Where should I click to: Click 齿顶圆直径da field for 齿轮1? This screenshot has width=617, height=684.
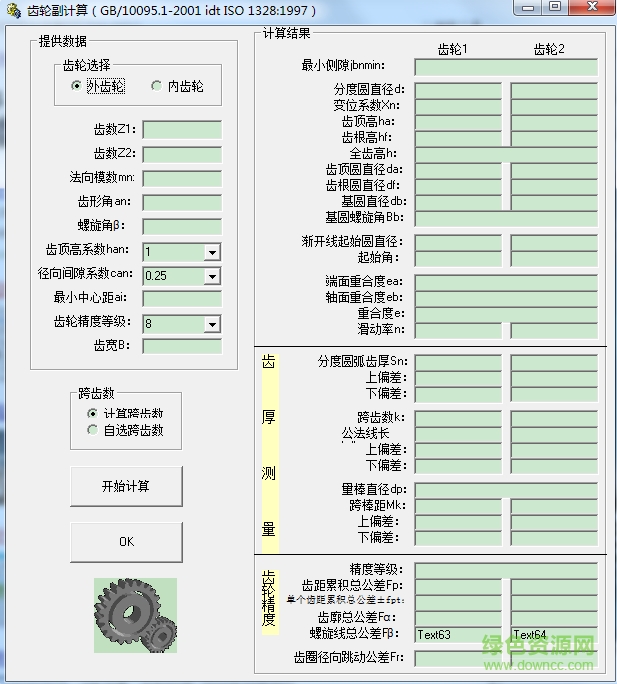point(458,171)
